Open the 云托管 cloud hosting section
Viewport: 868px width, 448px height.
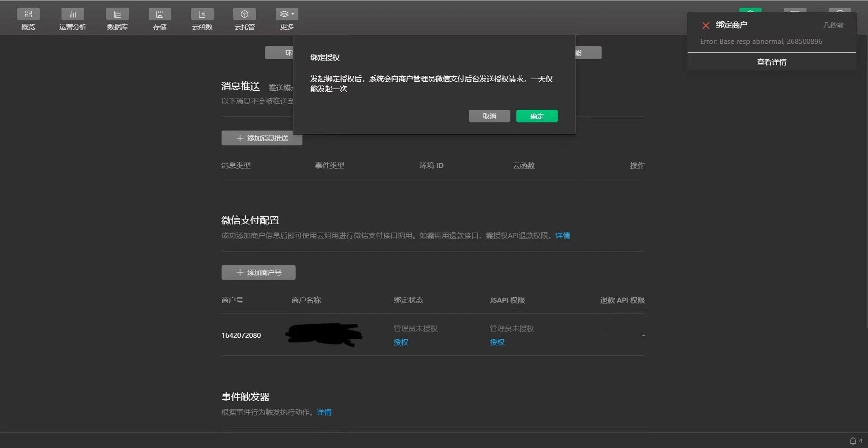pos(245,19)
